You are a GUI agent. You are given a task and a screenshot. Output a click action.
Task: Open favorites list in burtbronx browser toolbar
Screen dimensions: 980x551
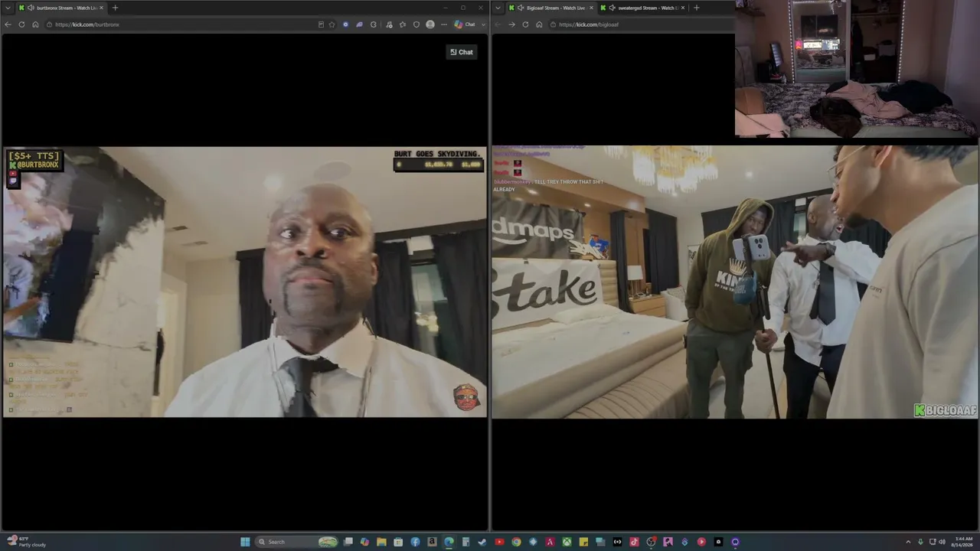click(403, 24)
